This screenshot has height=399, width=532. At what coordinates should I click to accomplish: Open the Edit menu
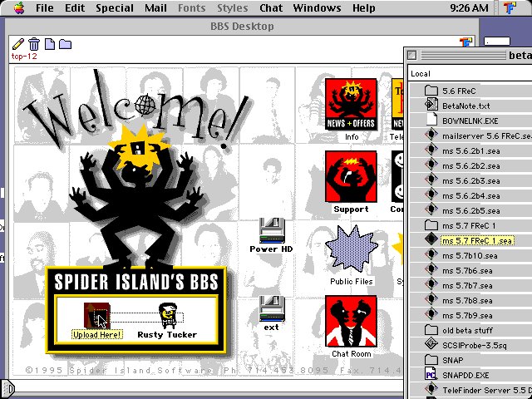point(75,7)
